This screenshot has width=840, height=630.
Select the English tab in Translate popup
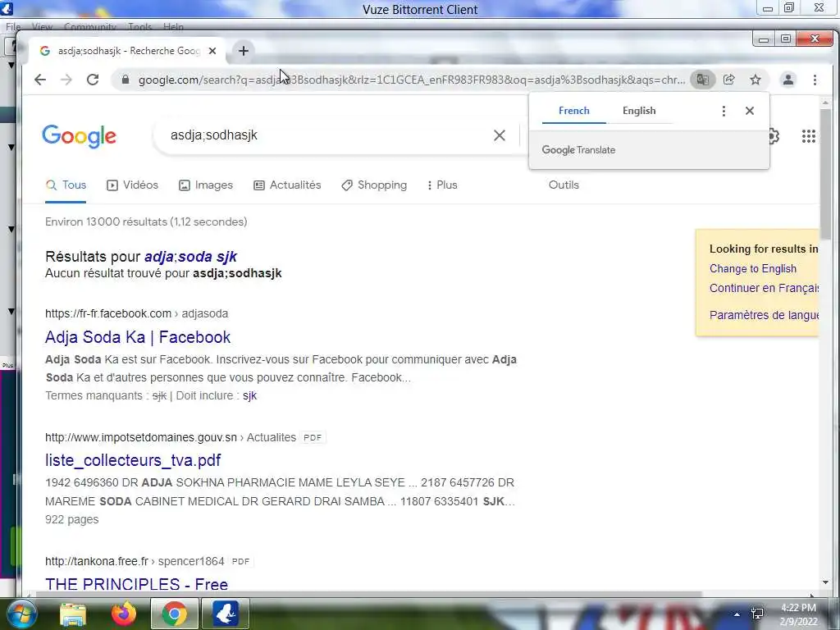coord(639,111)
